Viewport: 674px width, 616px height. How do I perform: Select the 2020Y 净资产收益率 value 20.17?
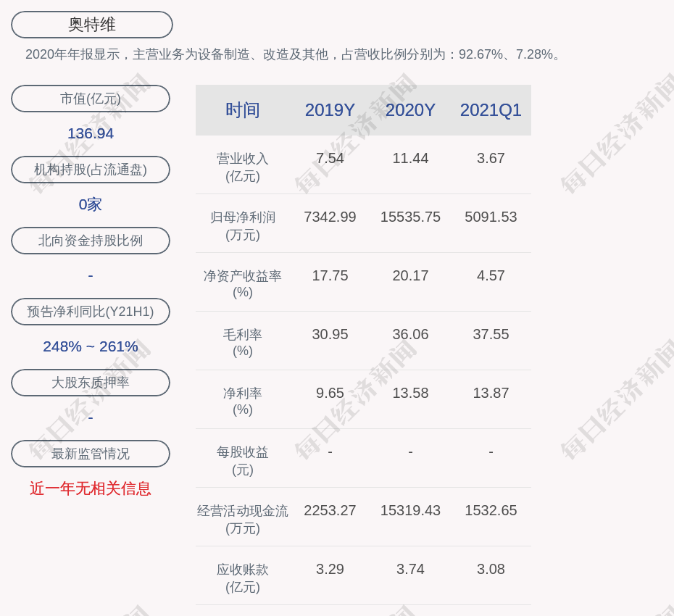pyautogui.click(x=410, y=275)
